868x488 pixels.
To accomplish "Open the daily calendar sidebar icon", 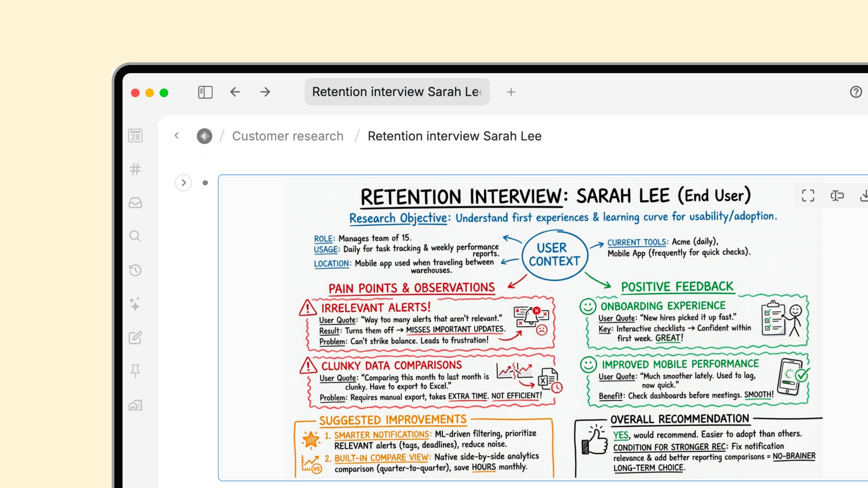I will coord(135,136).
